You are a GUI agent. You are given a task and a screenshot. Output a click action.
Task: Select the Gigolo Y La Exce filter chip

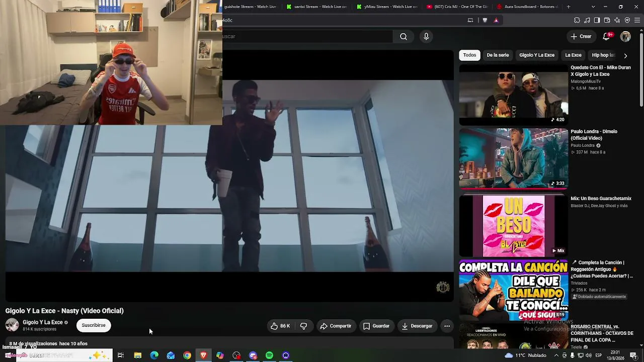click(x=537, y=55)
